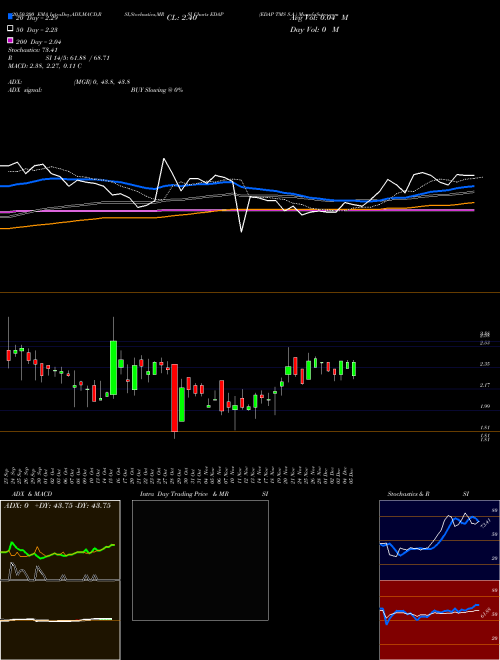Click the 1.99 price axis label
500x660 pixels.
point(485,406)
